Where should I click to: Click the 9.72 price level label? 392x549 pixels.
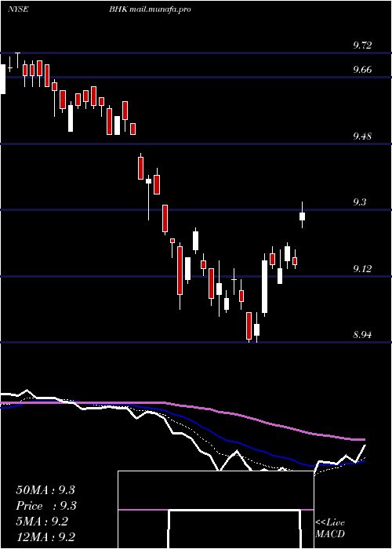[362, 45]
